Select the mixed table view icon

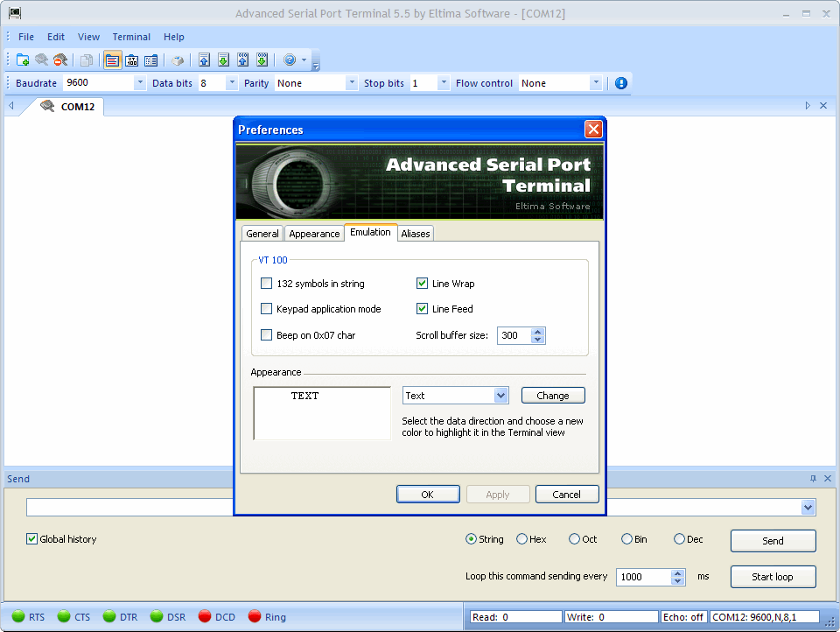(x=151, y=60)
